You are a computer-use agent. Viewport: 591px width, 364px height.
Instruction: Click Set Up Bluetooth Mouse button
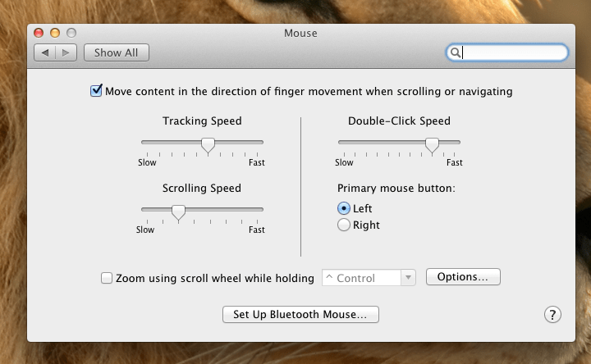click(x=300, y=314)
